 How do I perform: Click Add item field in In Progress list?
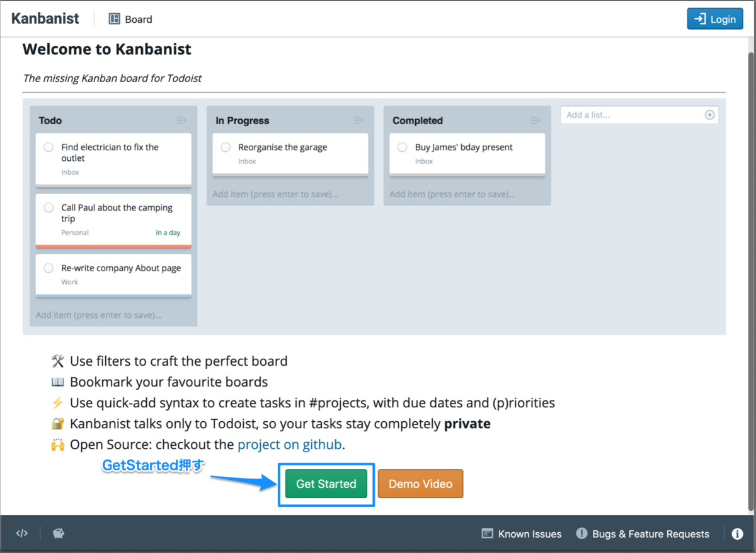point(290,194)
